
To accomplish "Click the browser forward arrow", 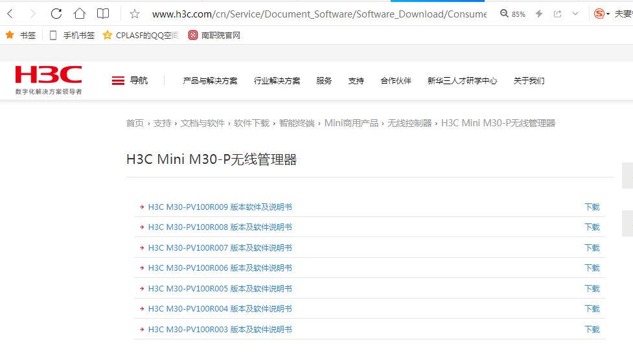I will click(x=32, y=14).
